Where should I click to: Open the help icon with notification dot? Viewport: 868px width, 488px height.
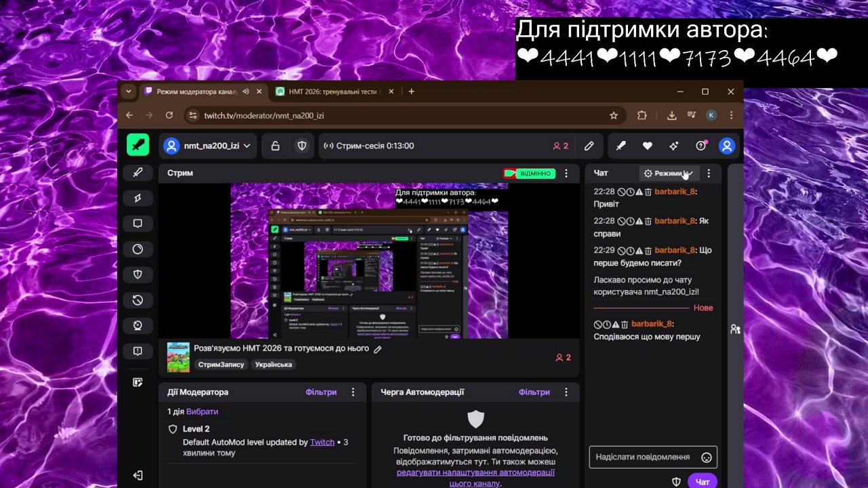tap(701, 146)
